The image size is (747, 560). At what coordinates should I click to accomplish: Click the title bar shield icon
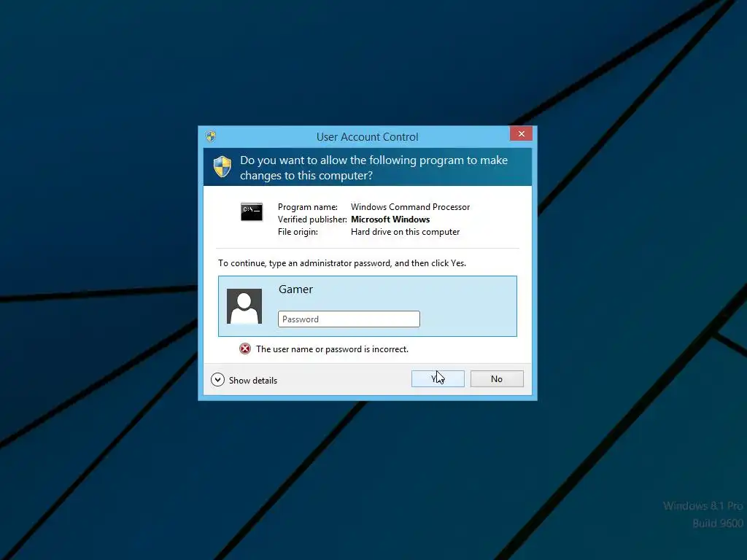[211, 136]
